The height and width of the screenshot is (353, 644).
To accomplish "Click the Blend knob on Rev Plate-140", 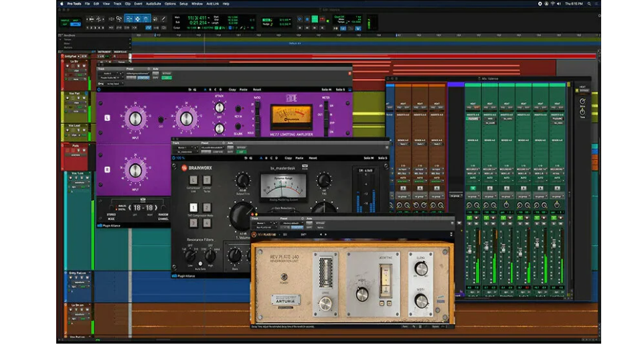I will (x=420, y=269).
